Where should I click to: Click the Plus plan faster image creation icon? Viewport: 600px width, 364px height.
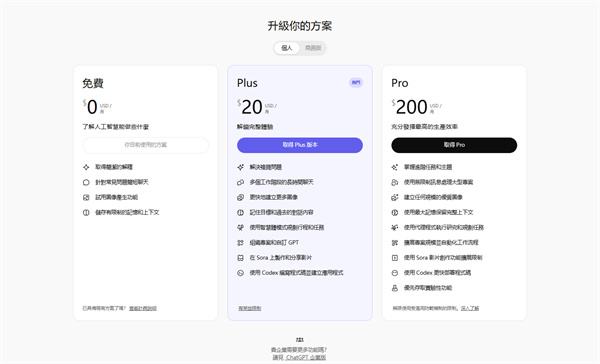click(240, 198)
